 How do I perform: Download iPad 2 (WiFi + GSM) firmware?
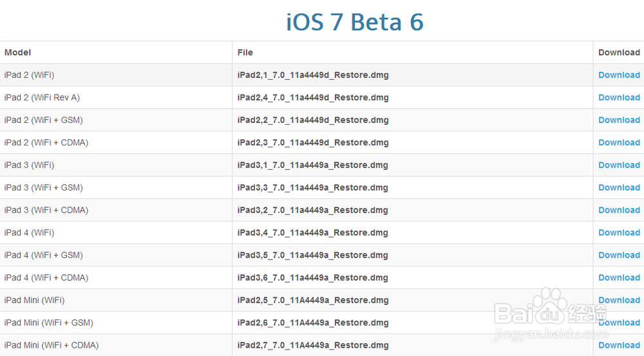619,120
